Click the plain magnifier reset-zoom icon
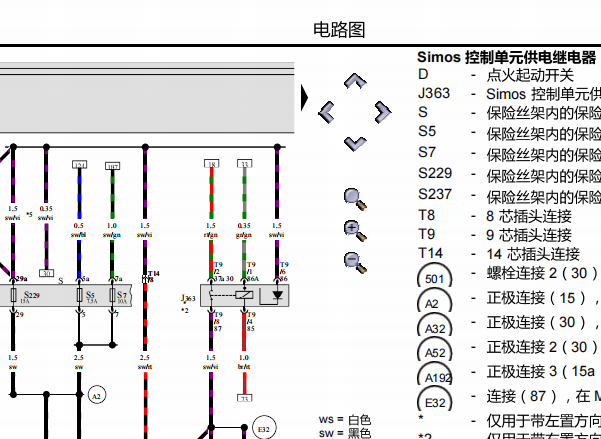This screenshot has width=601, height=439. pyautogui.click(x=355, y=199)
